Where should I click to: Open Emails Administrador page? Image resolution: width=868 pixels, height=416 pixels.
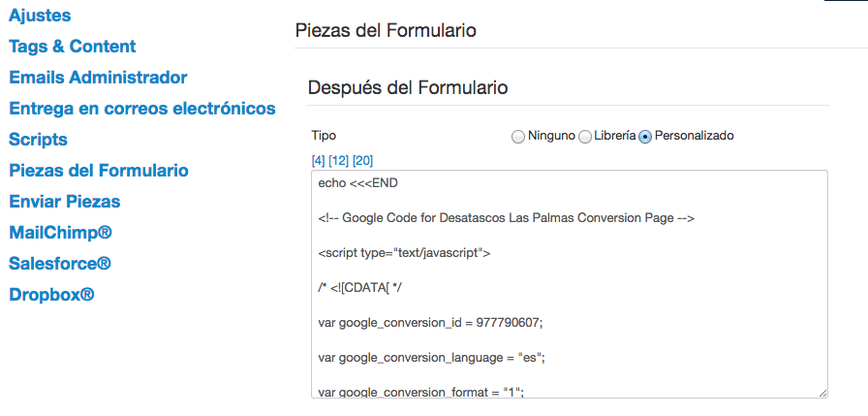pos(98,78)
